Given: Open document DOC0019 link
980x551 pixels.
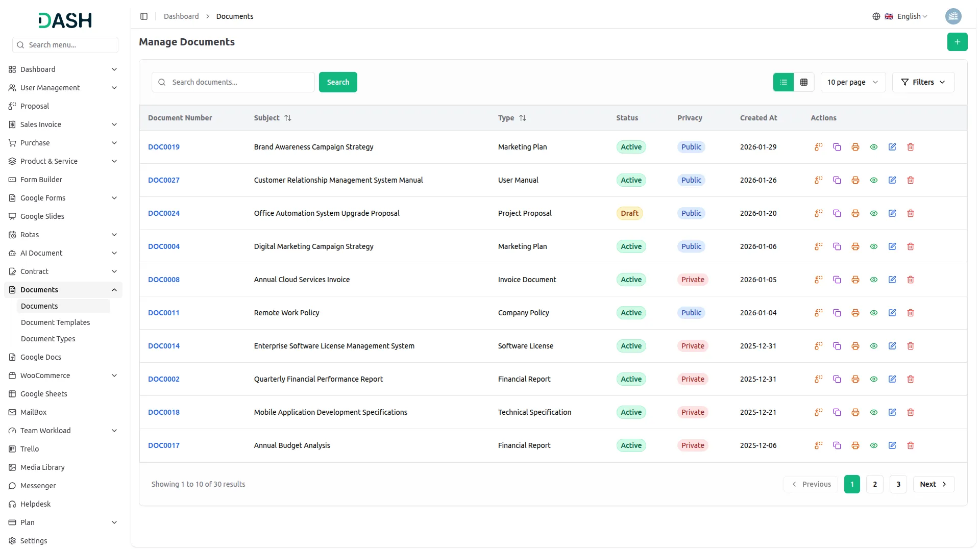Looking at the screenshot, I should click(164, 147).
